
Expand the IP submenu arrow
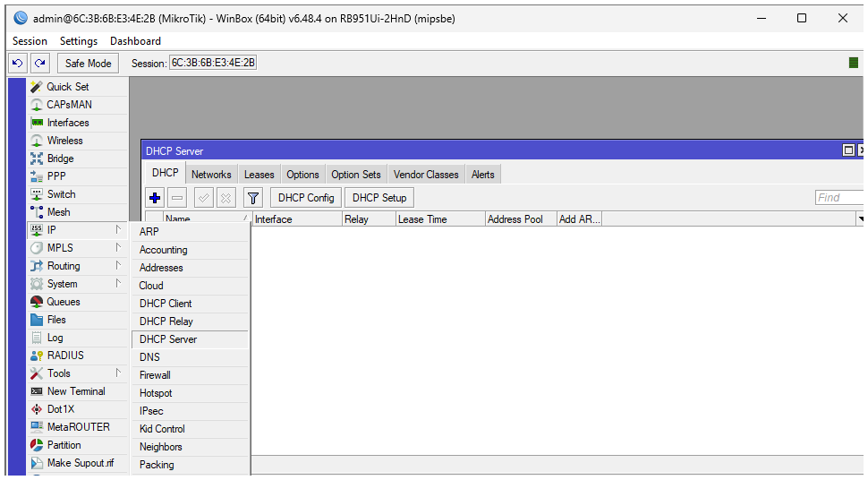point(118,229)
